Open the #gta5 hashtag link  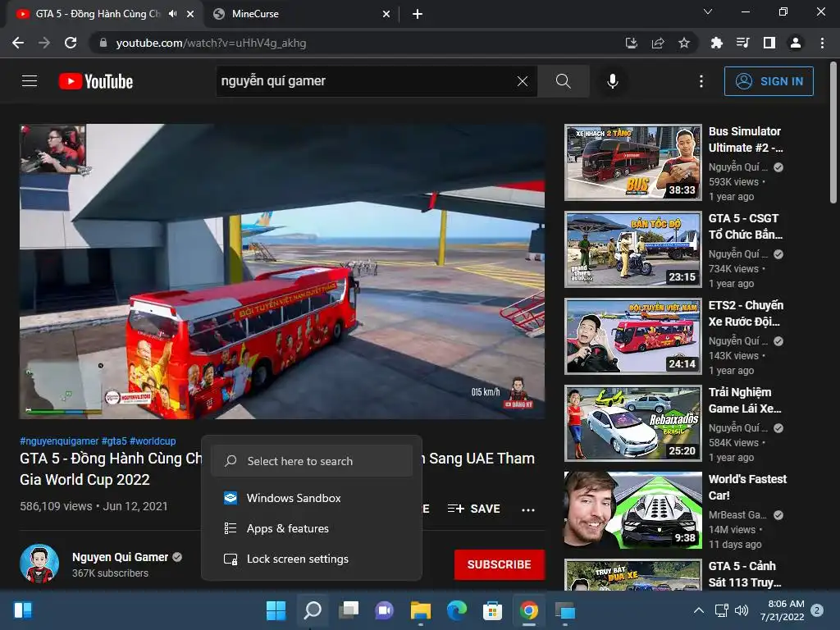point(114,441)
